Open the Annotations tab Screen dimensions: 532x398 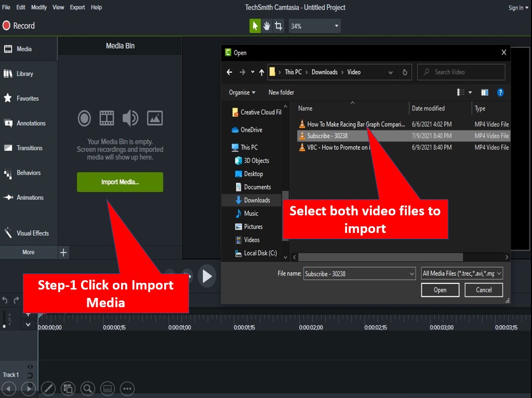29,123
